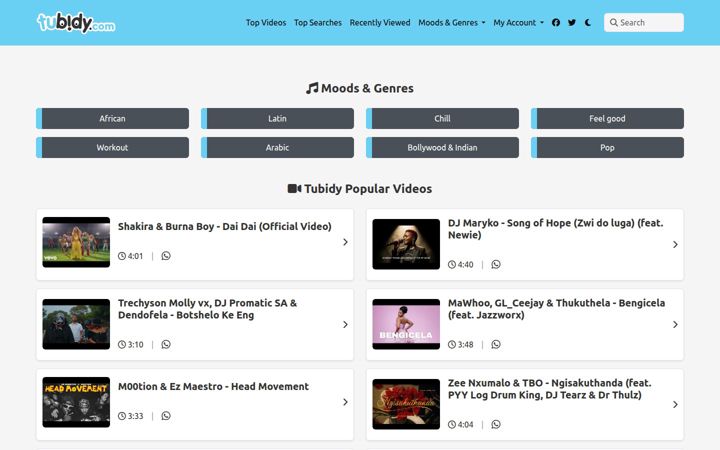Share Botshelo Ke Eng via WhatsApp
The image size is (720, 450).
click(166, 344)
